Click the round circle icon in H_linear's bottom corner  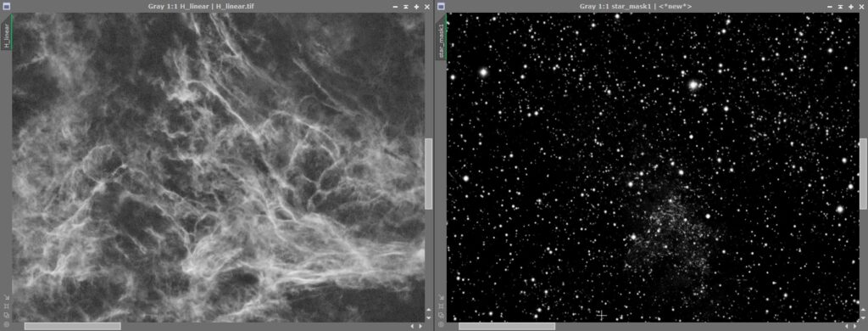7,324
